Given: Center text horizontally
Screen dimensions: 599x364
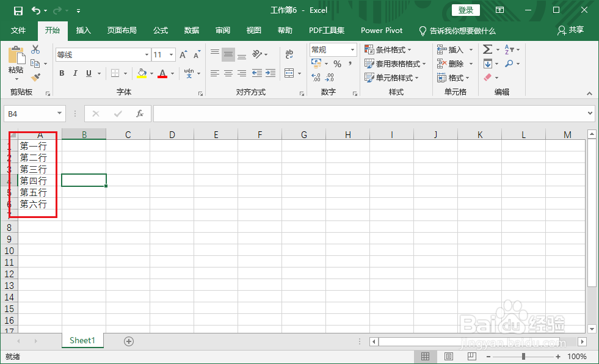Looking at the screenshot, I should tap(228, 73).
